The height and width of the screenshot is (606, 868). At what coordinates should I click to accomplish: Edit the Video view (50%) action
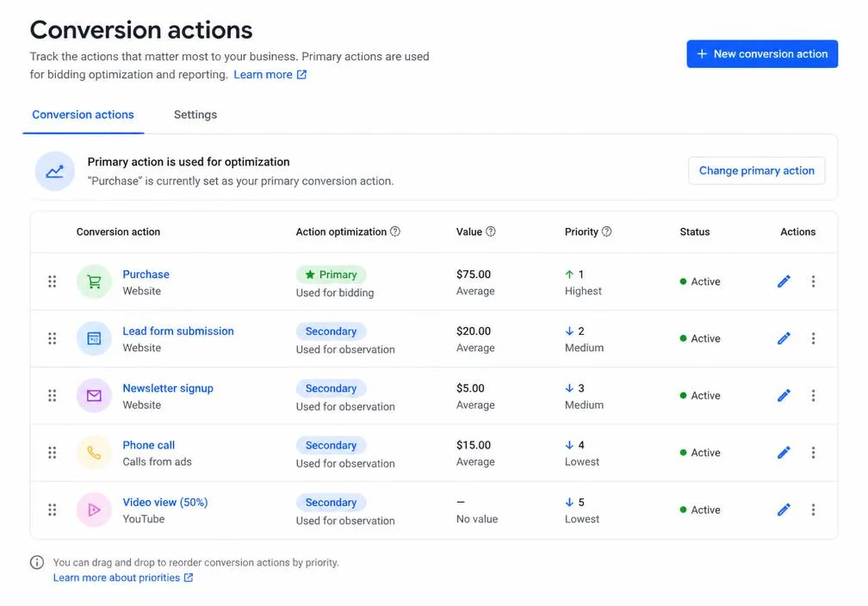(784, 510)
